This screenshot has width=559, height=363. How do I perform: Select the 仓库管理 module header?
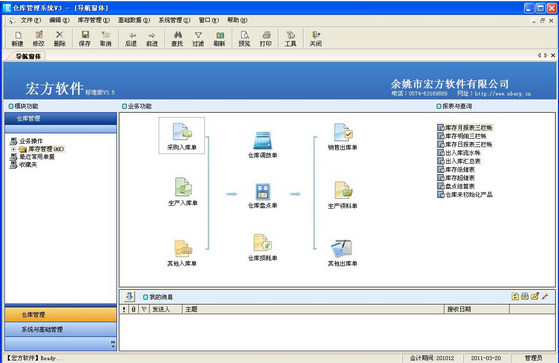pos(60,118)
